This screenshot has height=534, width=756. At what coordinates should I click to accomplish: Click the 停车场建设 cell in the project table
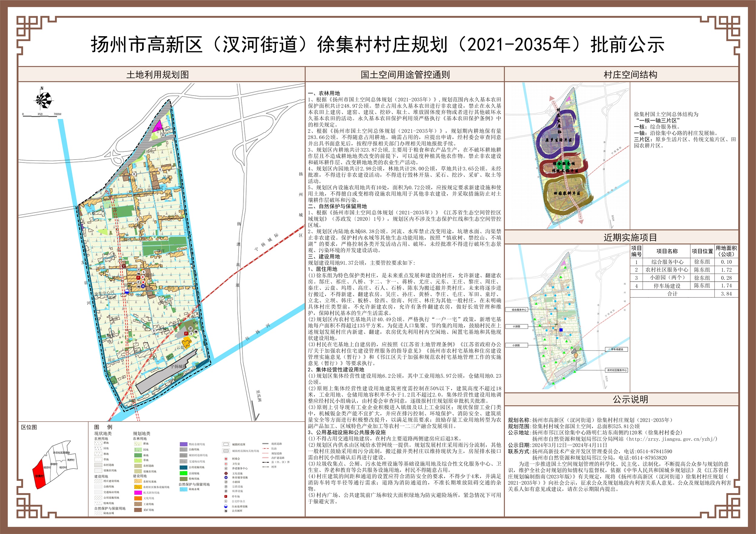[x=667, y=286]
